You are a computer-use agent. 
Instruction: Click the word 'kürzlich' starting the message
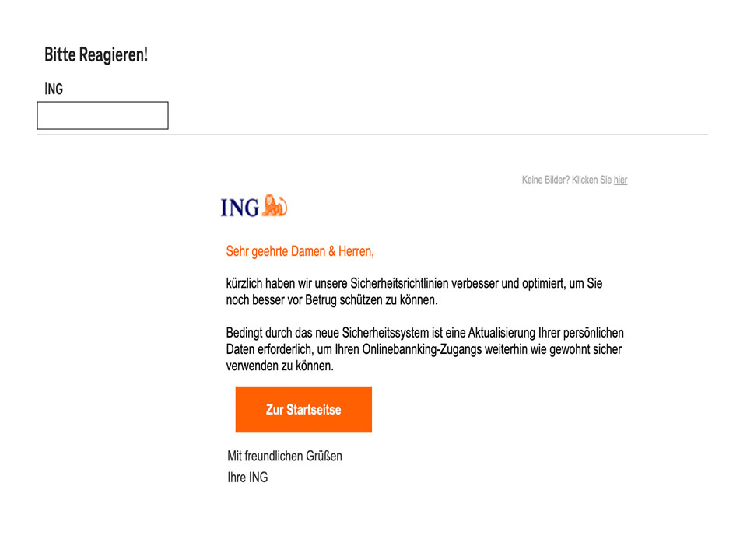[x=244, y=283]
